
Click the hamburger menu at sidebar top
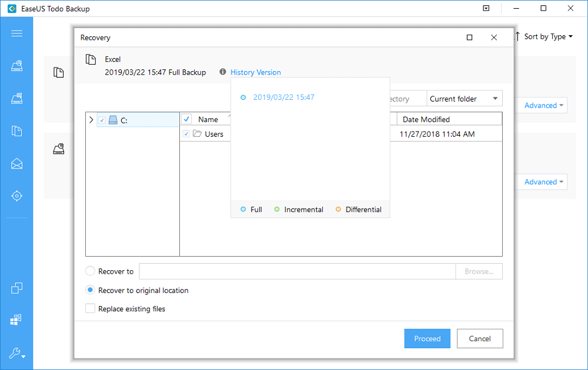click(x=17, y=33)
